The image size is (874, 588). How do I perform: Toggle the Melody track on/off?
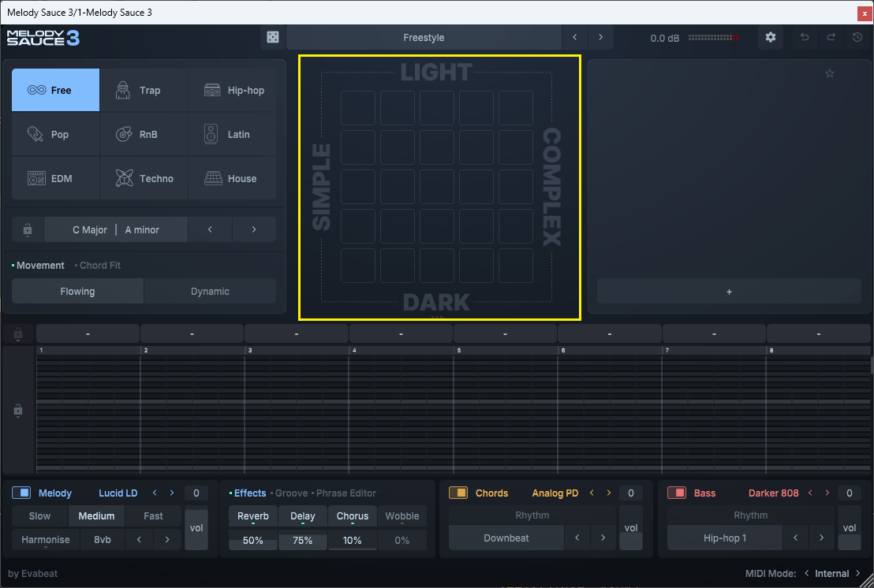click(21, 493)
